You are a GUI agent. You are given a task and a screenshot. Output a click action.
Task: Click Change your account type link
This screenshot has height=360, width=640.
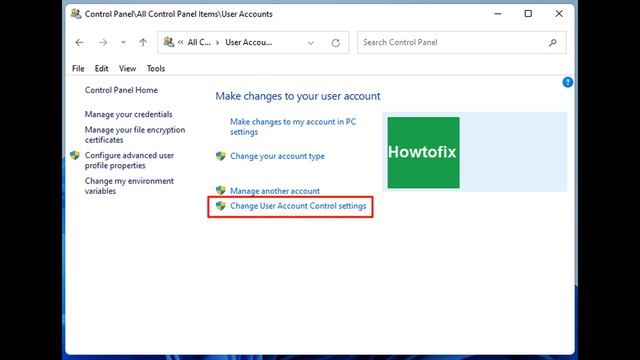[x=277, y=156]
